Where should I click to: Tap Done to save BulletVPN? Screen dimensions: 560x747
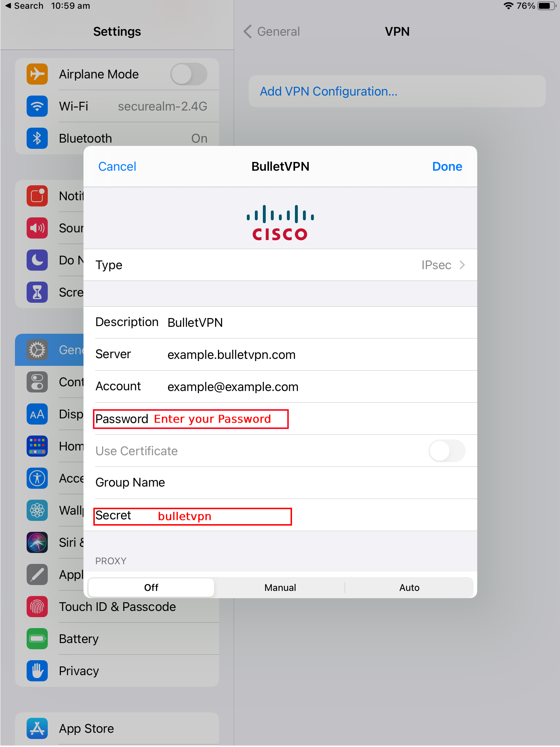[x=447, y=166]
